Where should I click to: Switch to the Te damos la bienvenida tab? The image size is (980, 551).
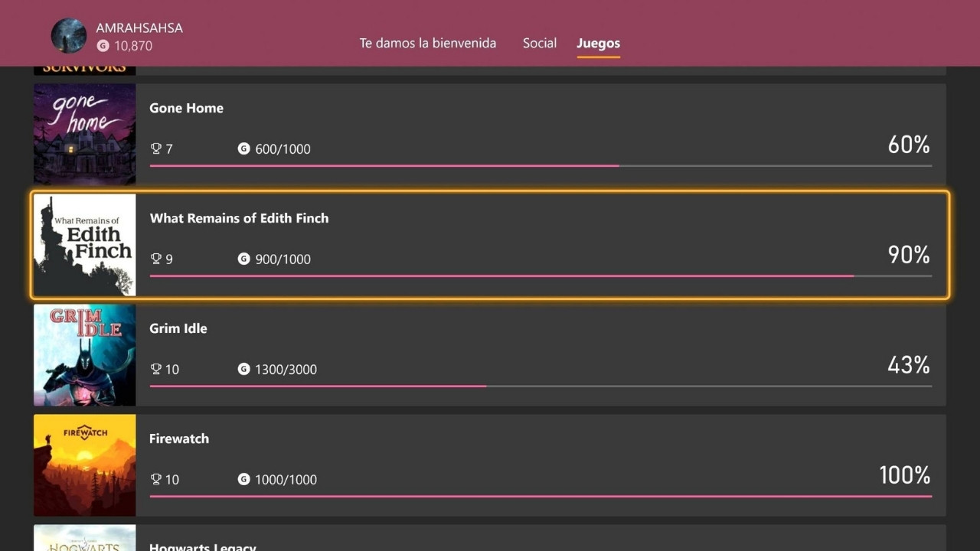(427, 44)
